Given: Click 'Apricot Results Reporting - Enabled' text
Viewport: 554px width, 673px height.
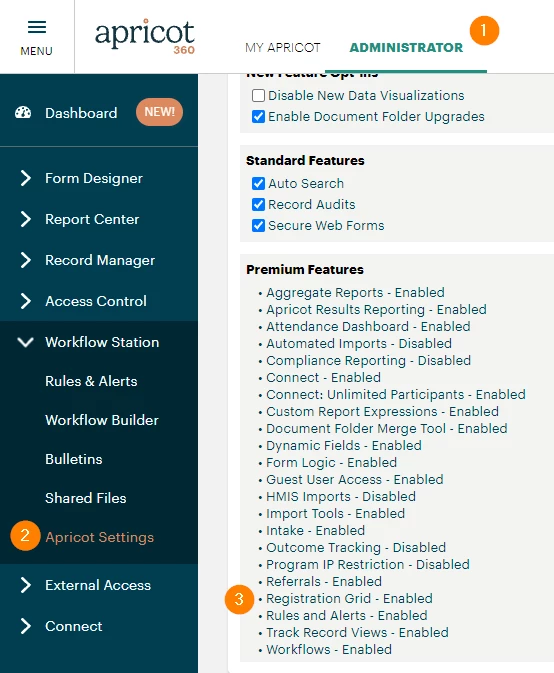Looking at the screenshot, I should (x=376, y=309).
